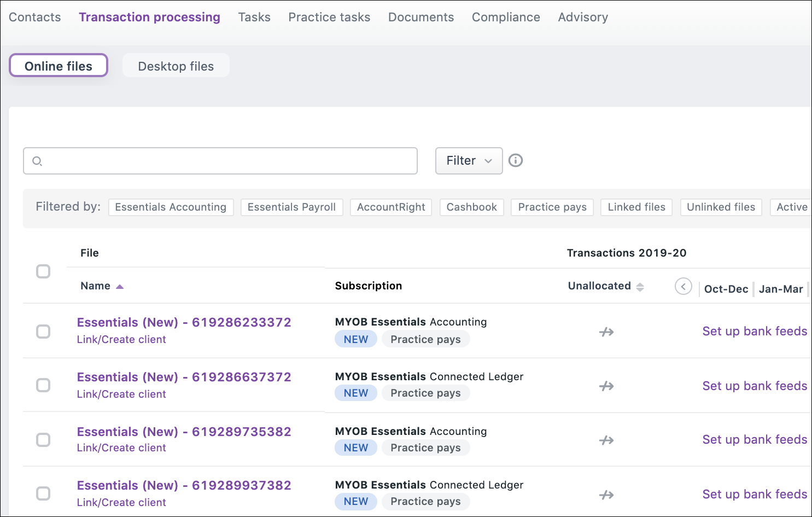Click Link/Create client under file 619286233372
Viewport: 812px width, 517px height.
click(121, 339)
